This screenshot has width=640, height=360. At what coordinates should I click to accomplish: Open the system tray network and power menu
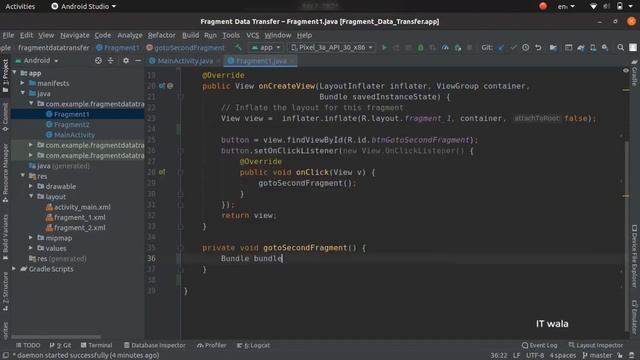(x=611, y=6)
